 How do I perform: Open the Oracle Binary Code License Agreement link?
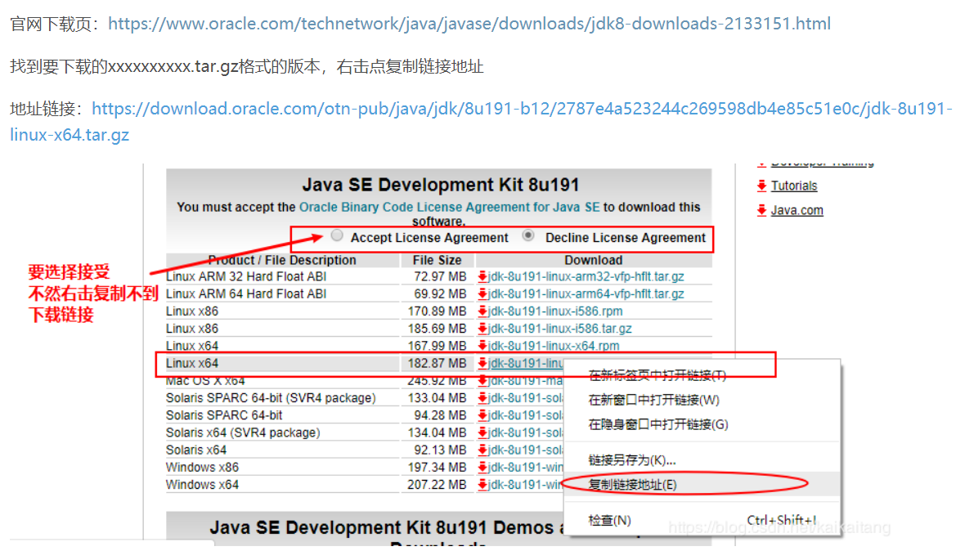[x=449, y=207]
